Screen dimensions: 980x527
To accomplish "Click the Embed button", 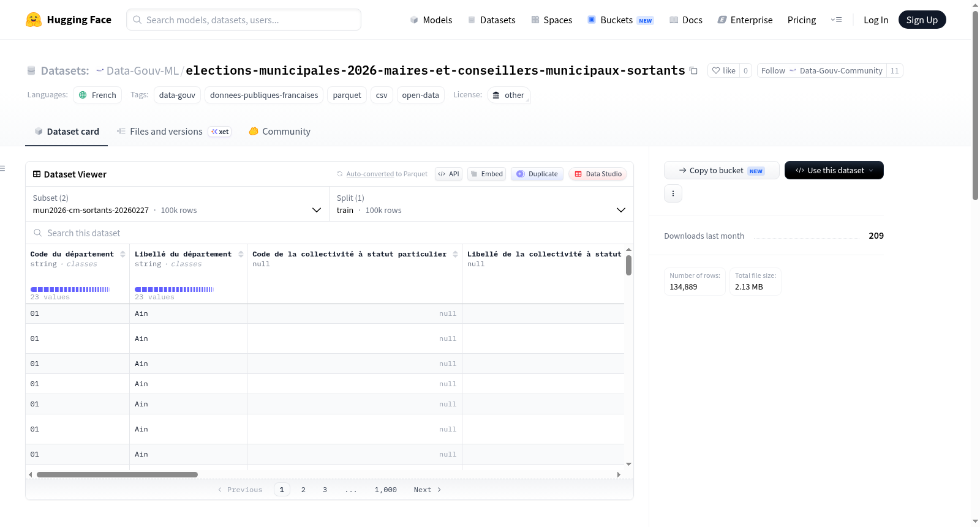I will 486,174.
